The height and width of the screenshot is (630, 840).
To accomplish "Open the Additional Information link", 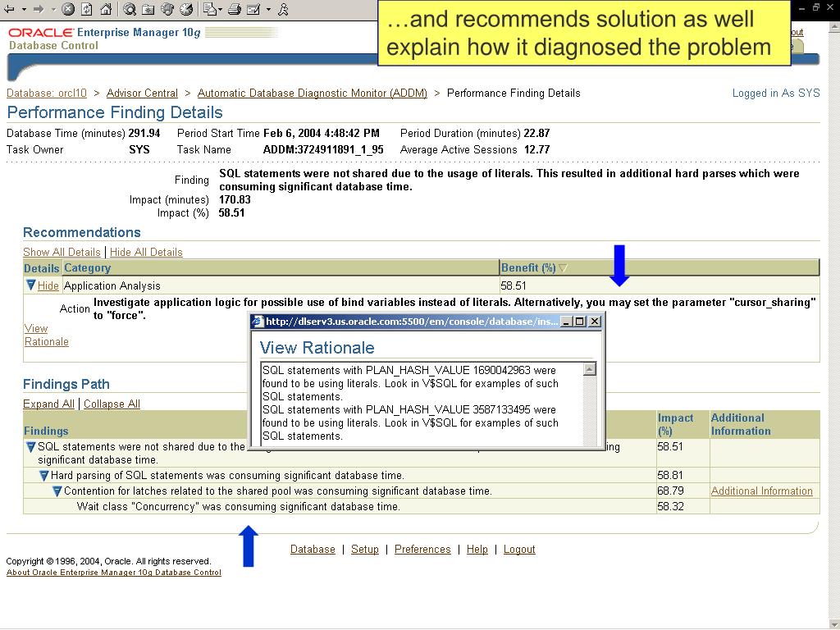I will (761, 491).
